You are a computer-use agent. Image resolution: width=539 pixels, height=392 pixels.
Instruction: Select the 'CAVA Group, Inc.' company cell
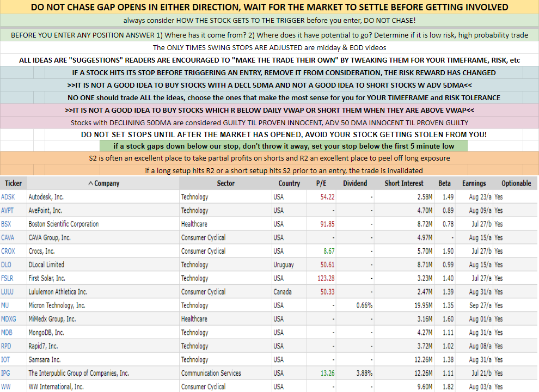click(x=103, y=237)
